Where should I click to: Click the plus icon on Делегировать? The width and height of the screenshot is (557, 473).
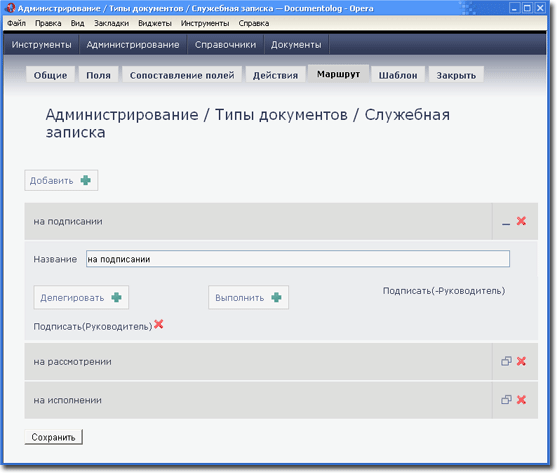(x=117, y=298)
